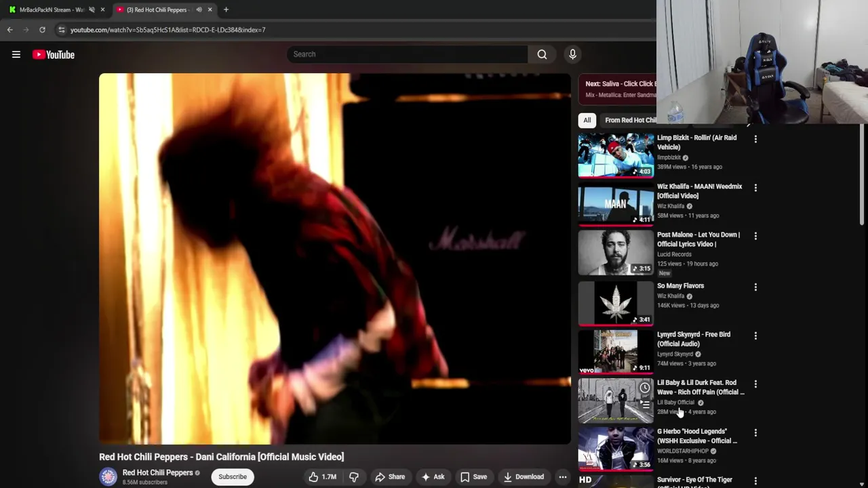This screenshot has height=488, width=868.
Task: Grab the page vertical scrollbar
Action: (862, 176)
